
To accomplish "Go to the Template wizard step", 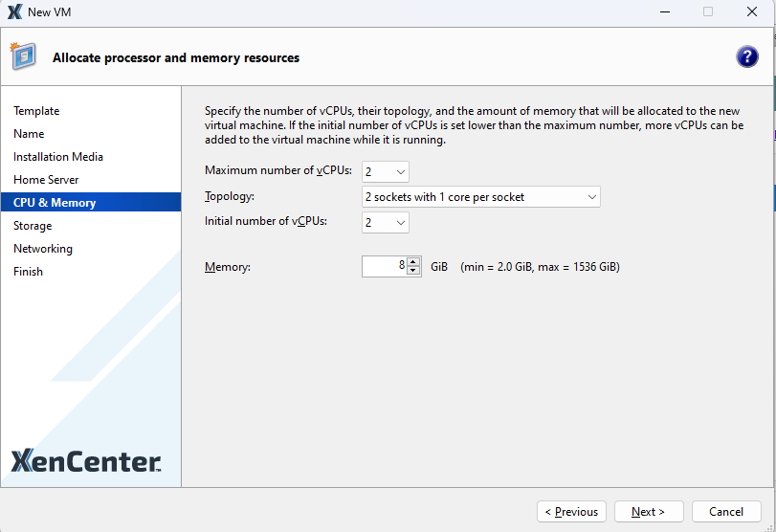I will [x=36, y=111].
